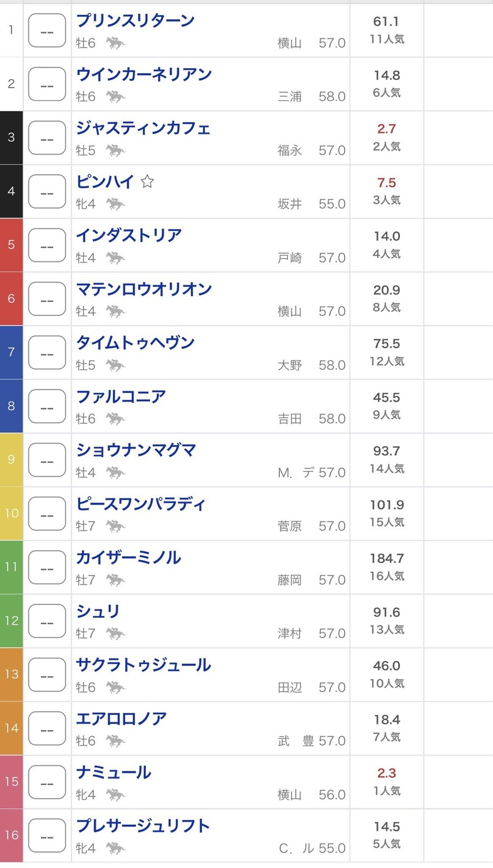Select horse name エアロロノア

tap(121, 719)
